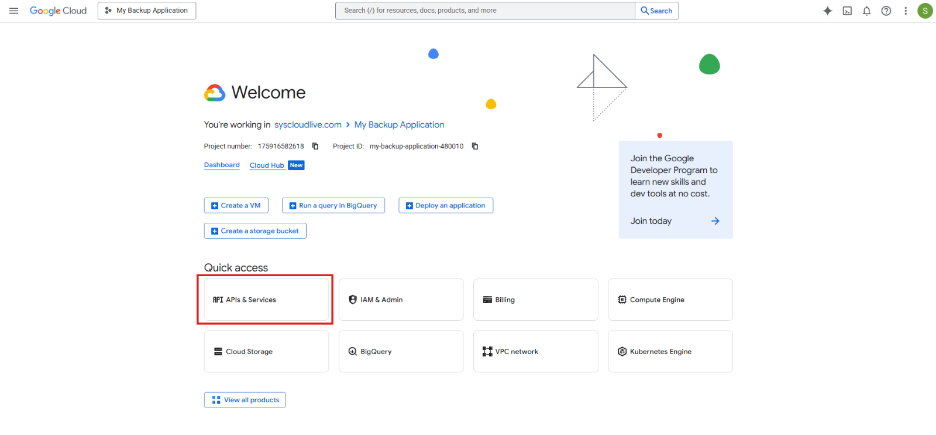Open the Cloud Hub link

coord(266,165)
